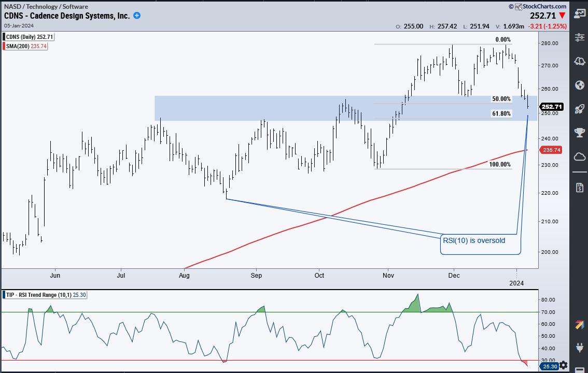Open chart settings sliders icon in sidebar
Screen dimensions: 588x373
point(579,37)
